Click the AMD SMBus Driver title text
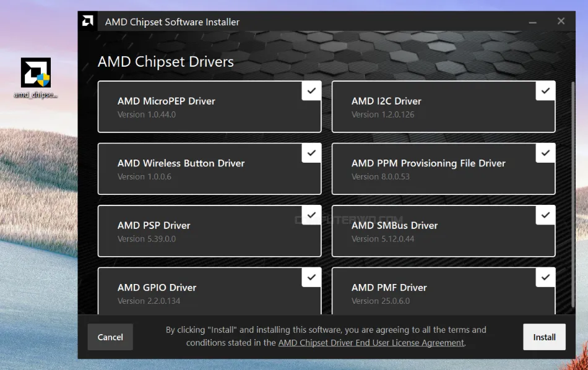This screenshot has width=588, height=370. point(394,226)
